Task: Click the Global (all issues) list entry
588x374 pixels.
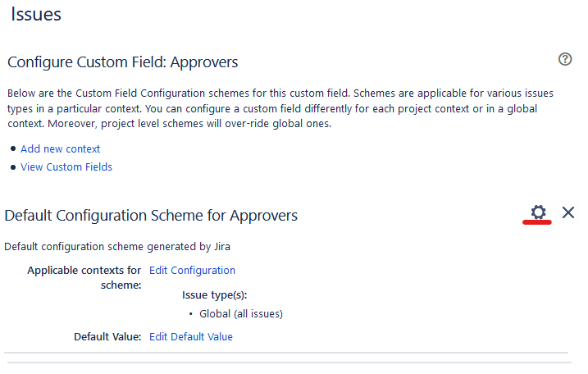Action: (x=241, y=313)
